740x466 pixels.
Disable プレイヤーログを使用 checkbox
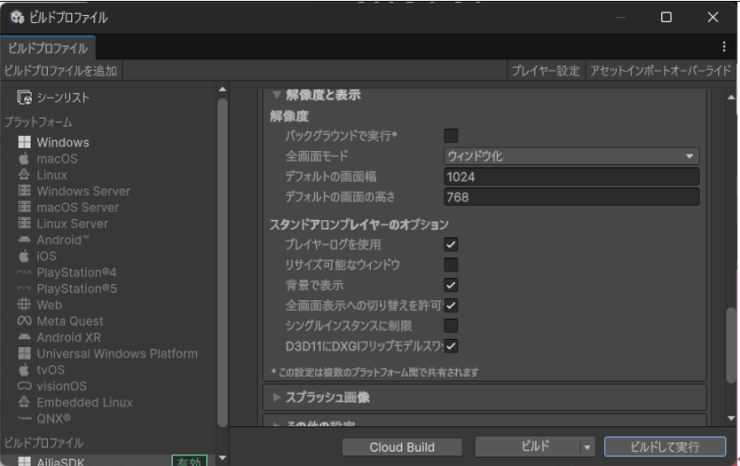pos(451,244)
